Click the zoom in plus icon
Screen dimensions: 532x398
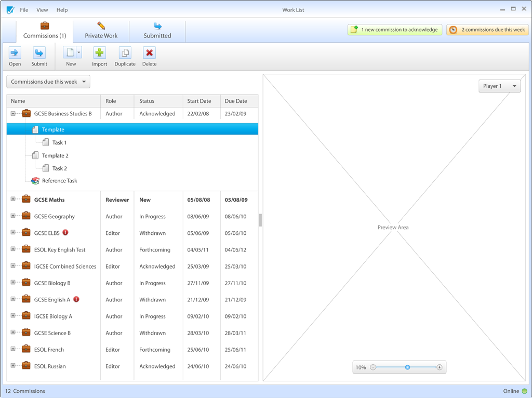tap(440, 367)
